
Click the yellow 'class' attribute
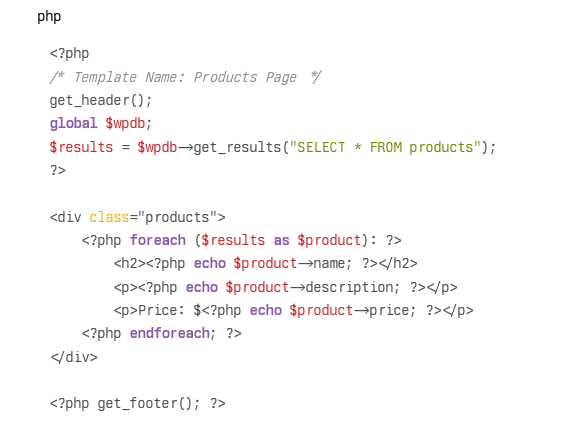[109, 217]
